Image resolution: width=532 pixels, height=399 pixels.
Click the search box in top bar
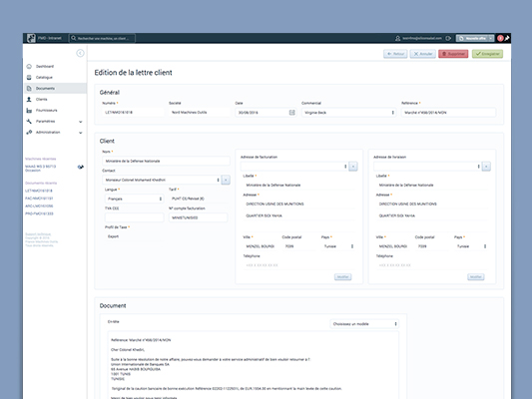102,38
